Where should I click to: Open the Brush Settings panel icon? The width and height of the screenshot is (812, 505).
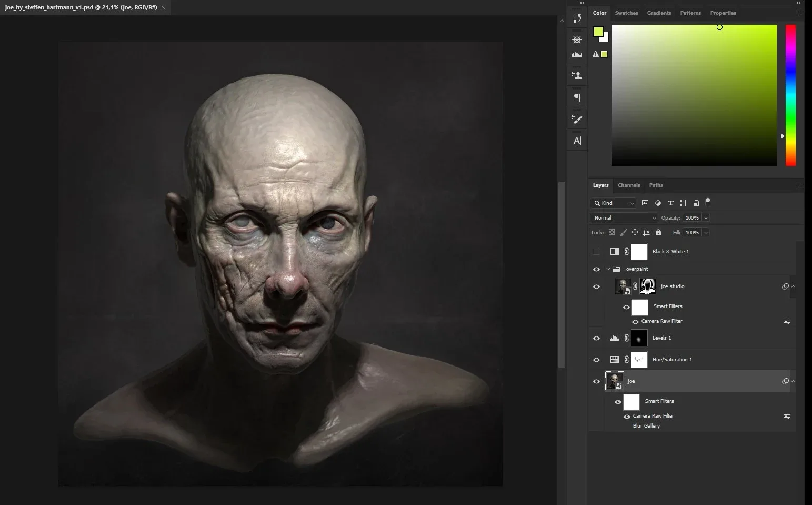[577, 119]
